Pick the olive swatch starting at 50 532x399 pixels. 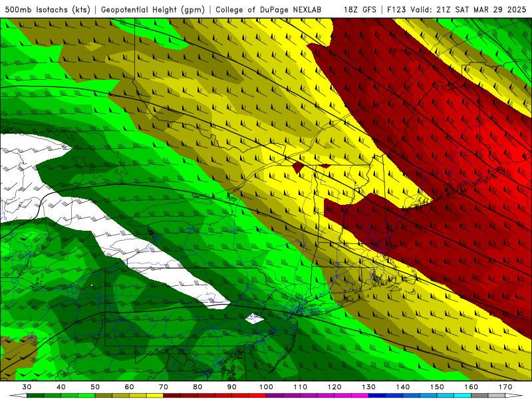pyautogui.click(x=104, y=396)
